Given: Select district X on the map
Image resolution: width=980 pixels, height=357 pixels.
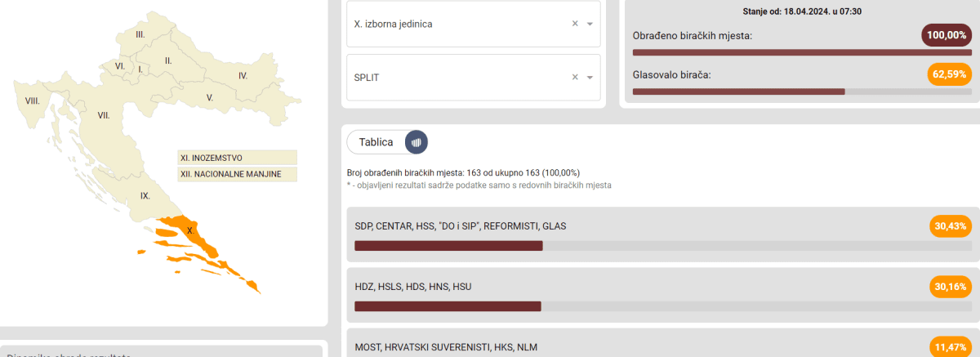Looking at the screenshot, I should [x=189, y=230].
